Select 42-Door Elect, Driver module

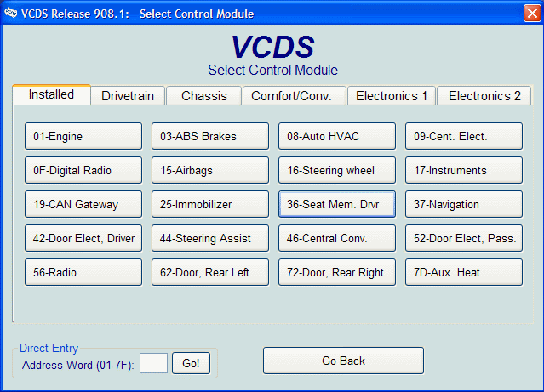[x=83, y=238]
